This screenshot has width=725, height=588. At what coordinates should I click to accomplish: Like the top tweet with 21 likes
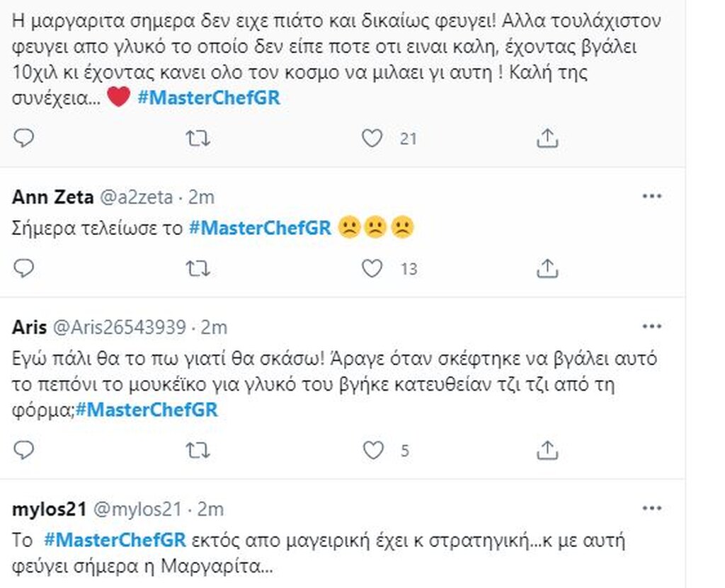pos(372,138)
